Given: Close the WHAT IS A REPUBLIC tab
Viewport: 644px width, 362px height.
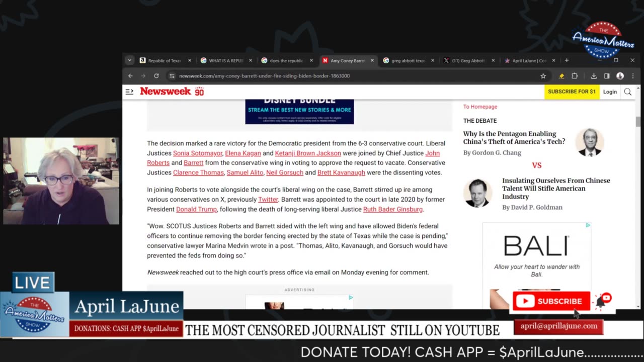Looking at the screenshot, I should pyautogui.click(x=251, y=60).
